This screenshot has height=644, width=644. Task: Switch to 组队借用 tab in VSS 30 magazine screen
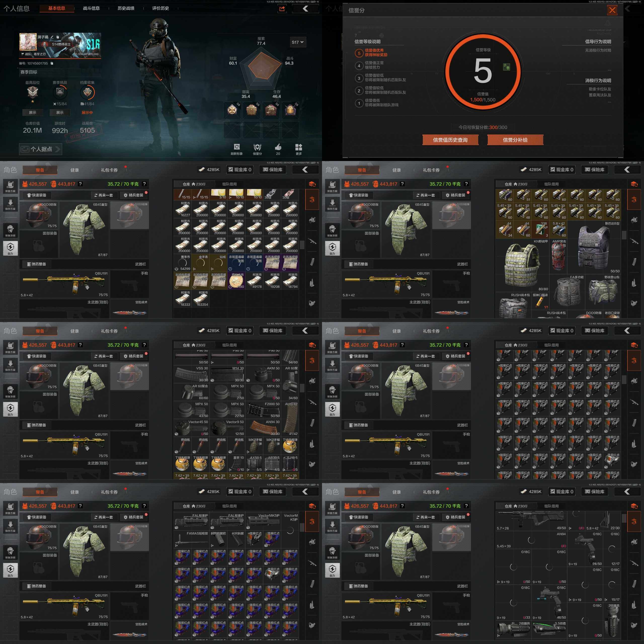point(229,345)
